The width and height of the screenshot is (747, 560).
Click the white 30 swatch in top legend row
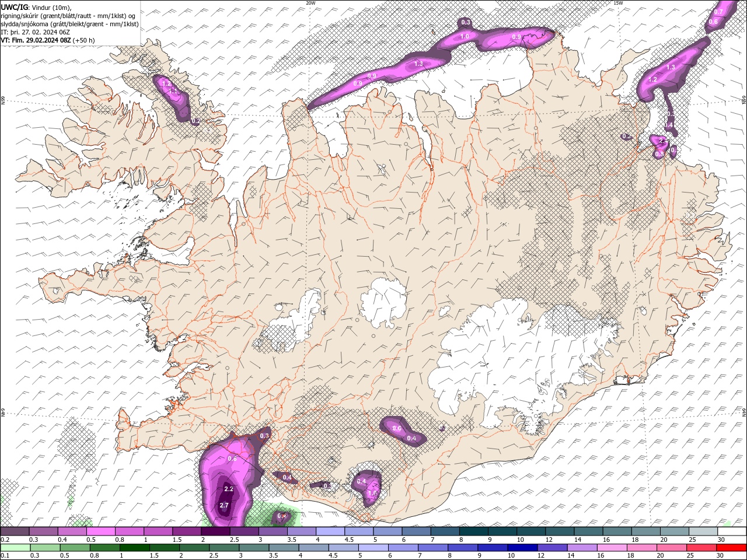pos(732,531)
